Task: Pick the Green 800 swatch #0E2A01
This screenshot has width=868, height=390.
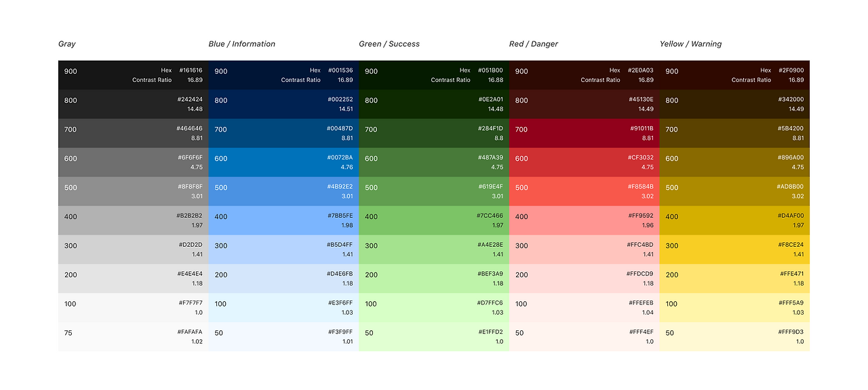Action: point(434,104)
